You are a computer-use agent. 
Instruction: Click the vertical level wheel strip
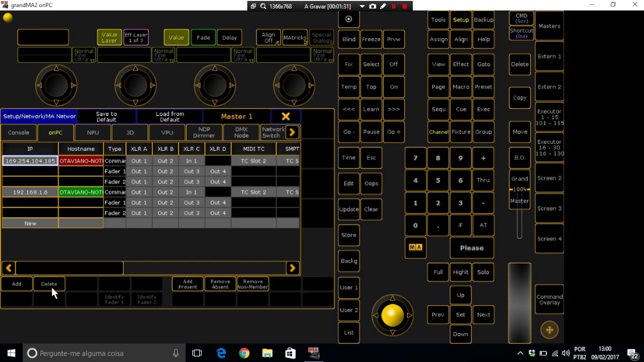[x=520, y=303]
